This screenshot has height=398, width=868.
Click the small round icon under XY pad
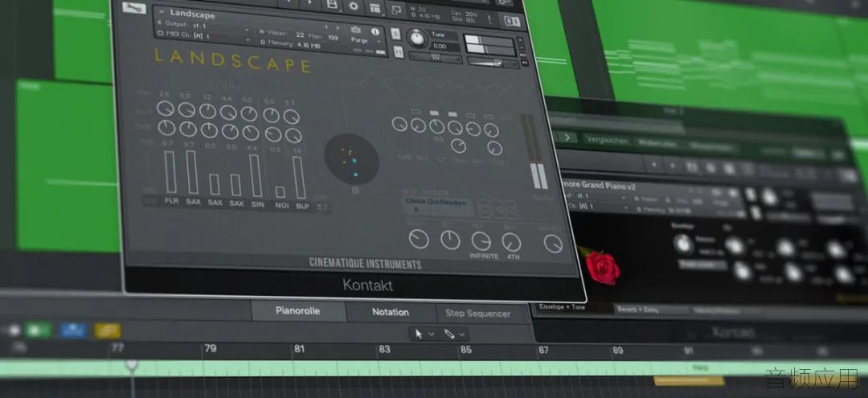[355, 191]
